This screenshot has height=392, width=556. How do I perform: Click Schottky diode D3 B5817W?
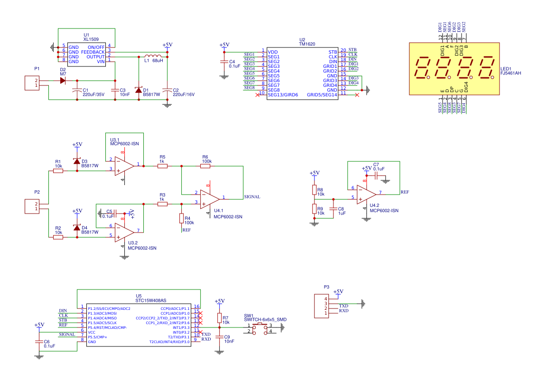click(76, 161)
